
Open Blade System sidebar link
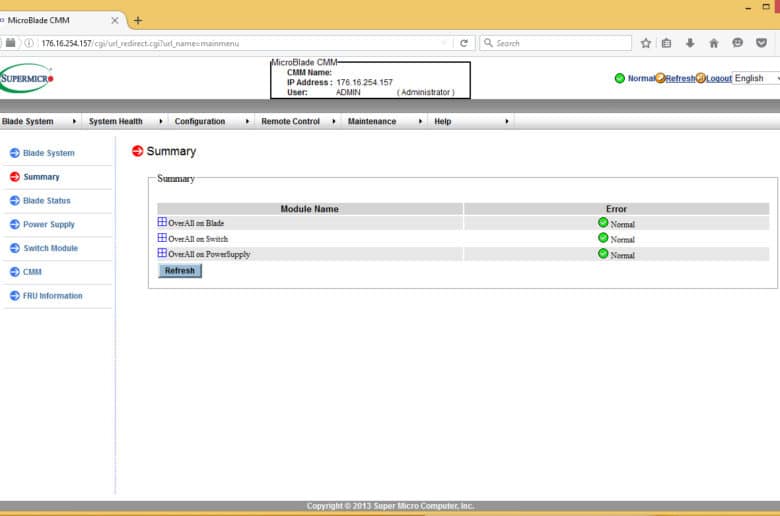click(49, 153)
